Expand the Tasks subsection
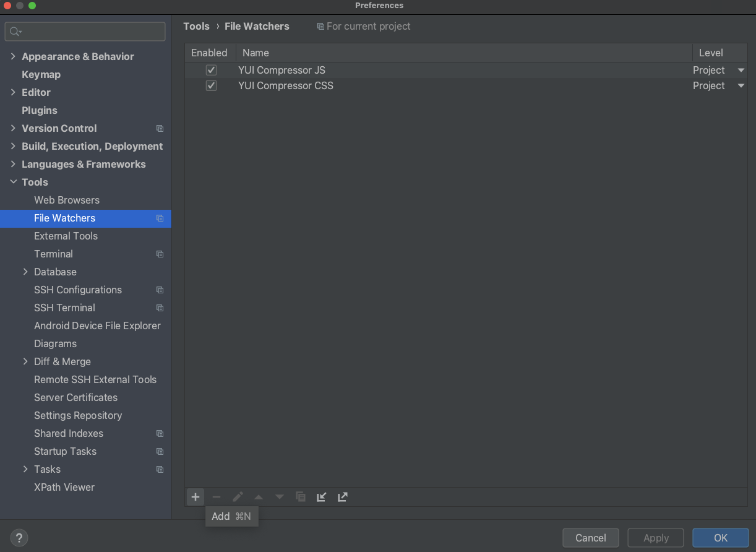 tap(25, 469)
